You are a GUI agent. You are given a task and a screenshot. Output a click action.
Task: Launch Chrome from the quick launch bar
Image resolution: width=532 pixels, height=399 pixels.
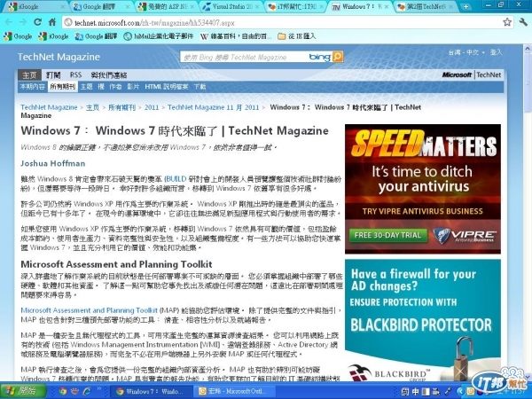(x=62, y=391)
